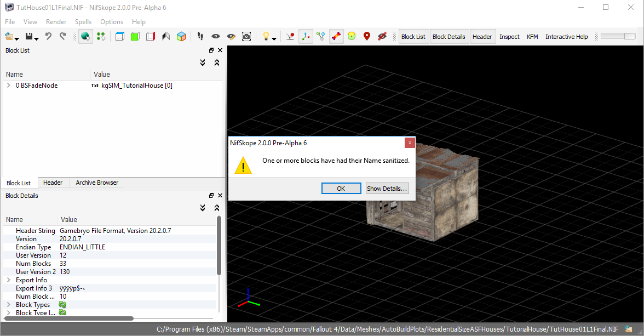Click OK in the sanitized warning dialog
644x336 pixels.
point(341,189)
